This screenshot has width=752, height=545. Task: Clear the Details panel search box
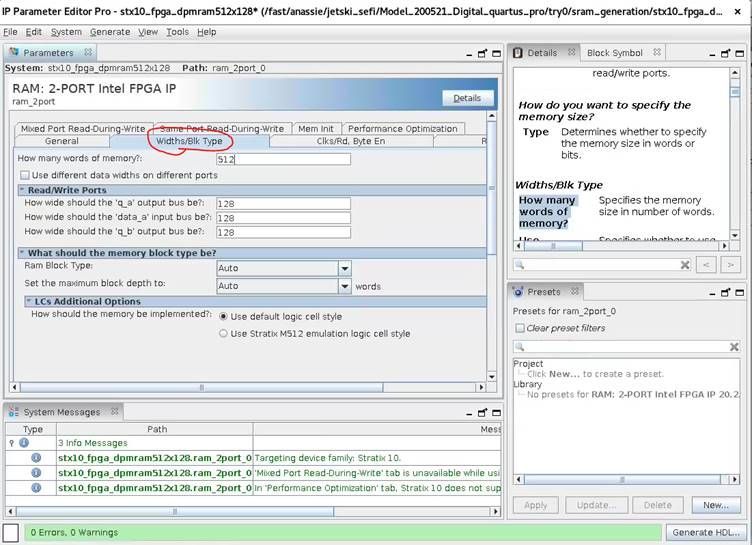(x=685, y=265)
